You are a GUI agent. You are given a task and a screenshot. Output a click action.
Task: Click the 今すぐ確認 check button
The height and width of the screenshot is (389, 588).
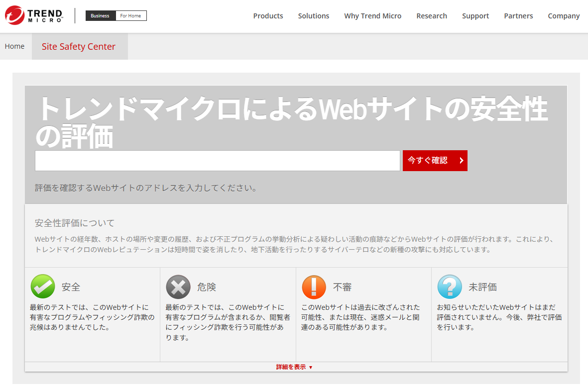click(x=435, y=160)
